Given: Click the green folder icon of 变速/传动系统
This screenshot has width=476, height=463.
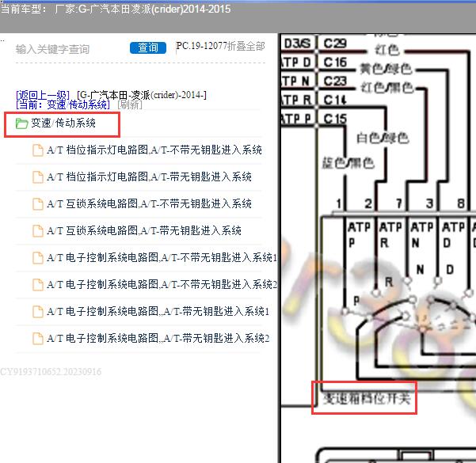Looking at the screenshot, I should (21, 123).
